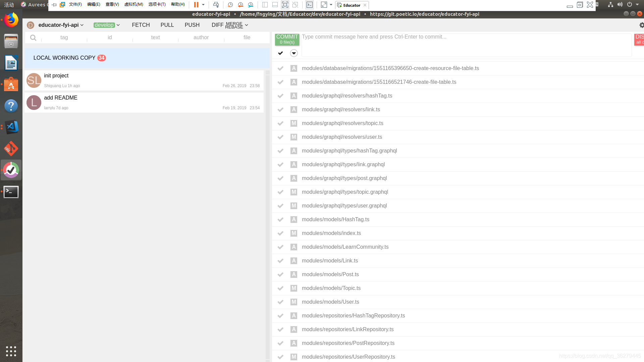Image resolution: width=644 pixels, height=362 pixels.
Task: Click the commit list vertical scrollbar
Action: 267,215
